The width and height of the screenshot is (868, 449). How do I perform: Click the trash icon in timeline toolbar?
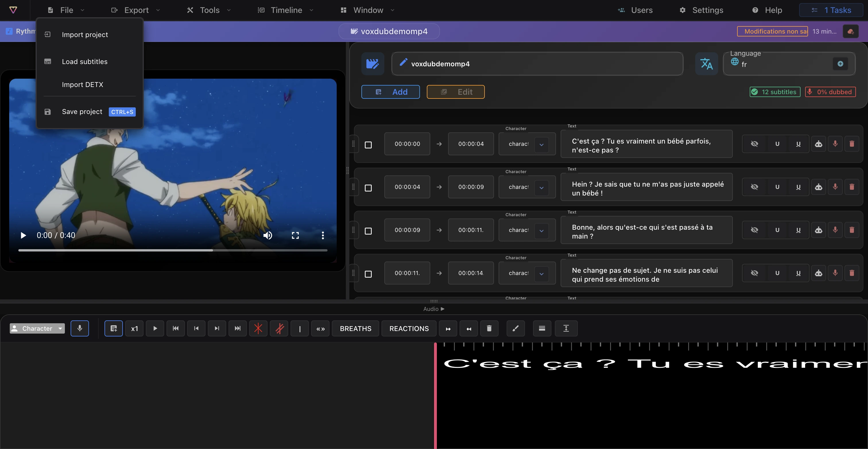(489, 328)
